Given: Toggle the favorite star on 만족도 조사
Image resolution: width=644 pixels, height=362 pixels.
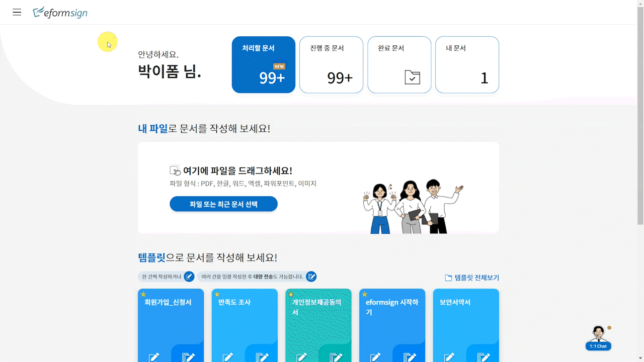Looking at the screenshot, I should click(x=217, y=294).
